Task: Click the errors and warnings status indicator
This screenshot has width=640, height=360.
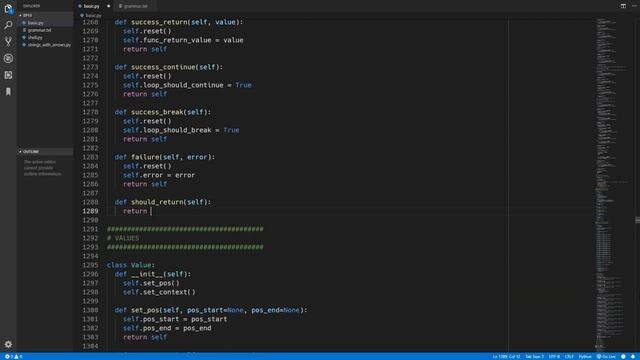Action: pos(13,357)
